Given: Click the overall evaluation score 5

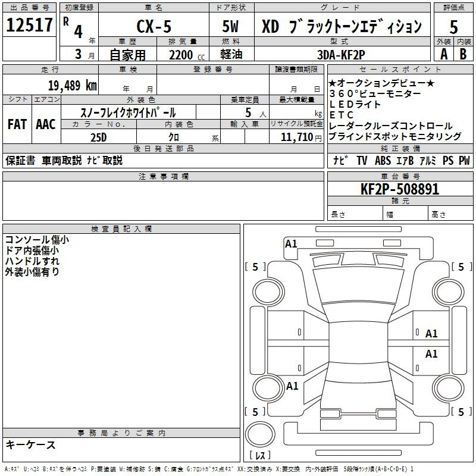Looking at the screenshot, I should tap(453, 27).
